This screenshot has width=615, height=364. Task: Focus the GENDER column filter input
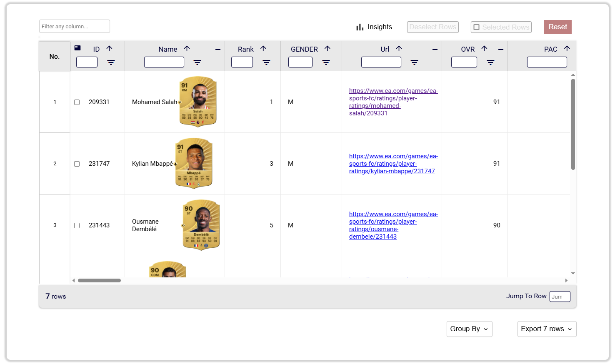pyautogui.click(x=300, y=62)
